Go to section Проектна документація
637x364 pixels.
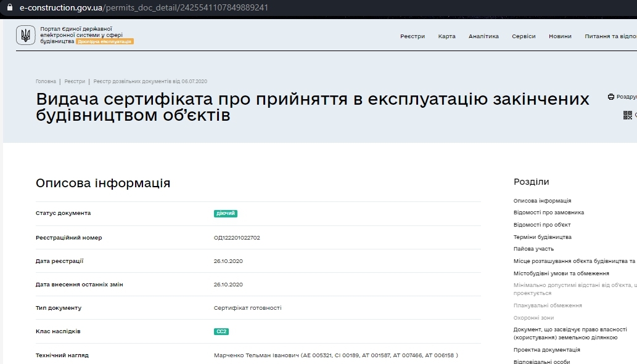tap(546, 349)
